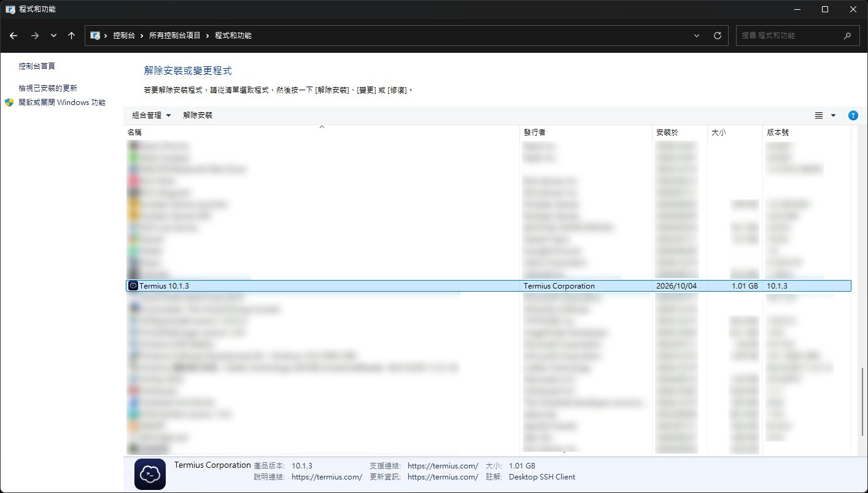This screenshot has width=868, height=493.
Task: Click the 支援連結 URL in details pane
Action: tap(443, 466)
